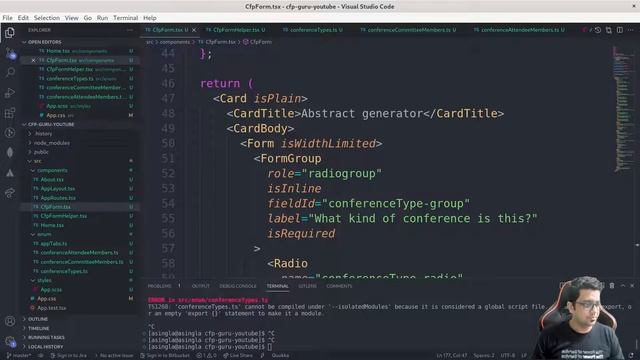Click the master branch indicator in status bar
Viewport: 640px width, 360px height.
[18, 356]
